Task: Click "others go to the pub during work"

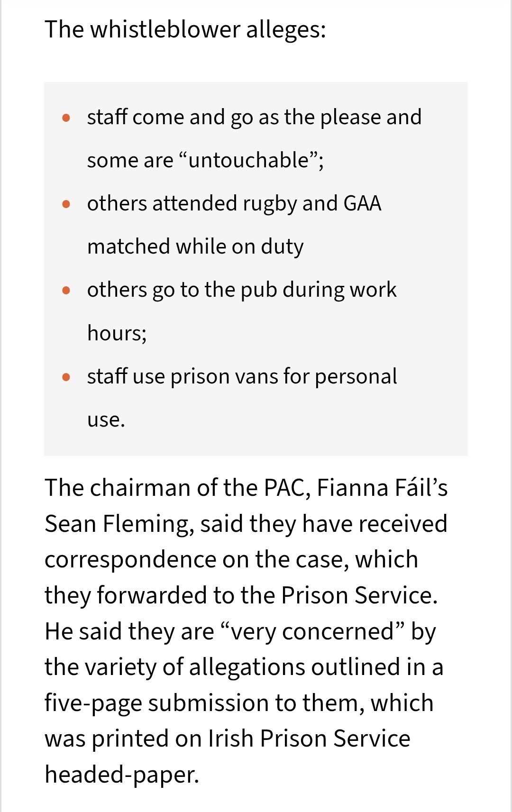Action: pos(242,290)
